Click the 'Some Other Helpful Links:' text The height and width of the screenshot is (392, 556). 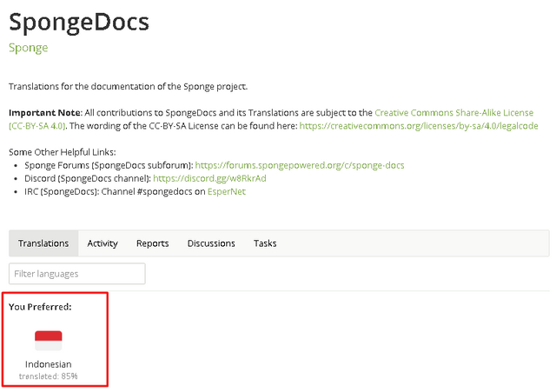63,152
